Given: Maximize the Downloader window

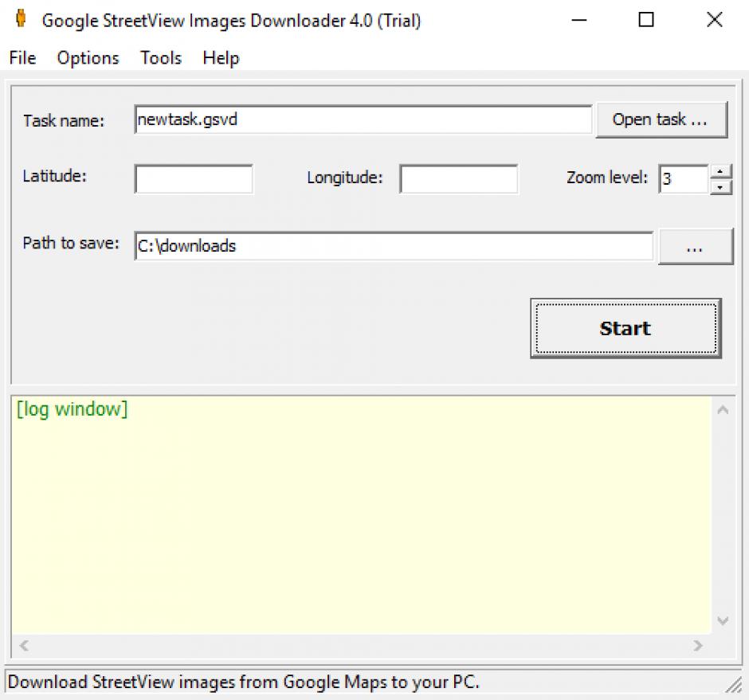Looking at the screenshot, I should [646, 20].
